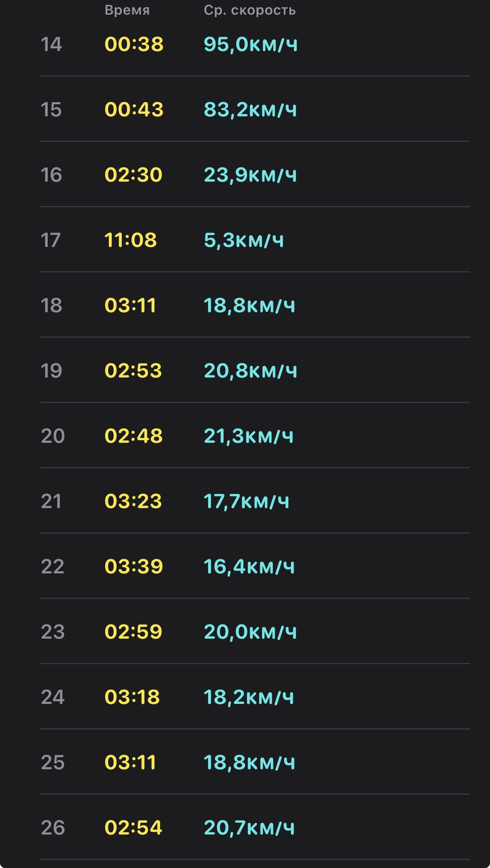Select split 18 time 03:11

coord(130,306)
